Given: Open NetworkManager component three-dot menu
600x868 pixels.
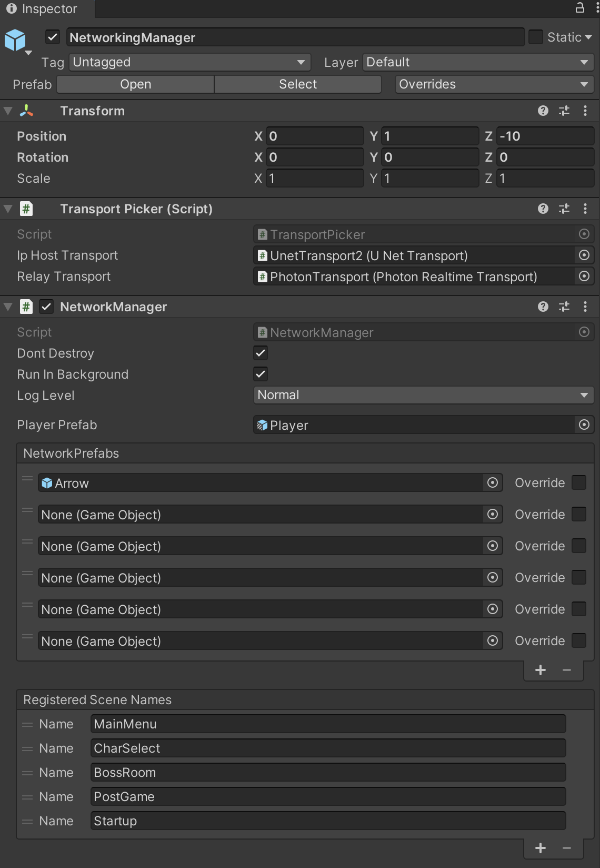Looking at the screenshot, I should pos(585,307).
